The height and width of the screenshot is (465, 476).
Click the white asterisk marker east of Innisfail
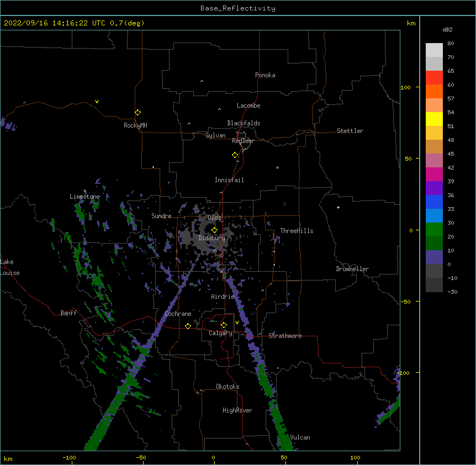277,167
